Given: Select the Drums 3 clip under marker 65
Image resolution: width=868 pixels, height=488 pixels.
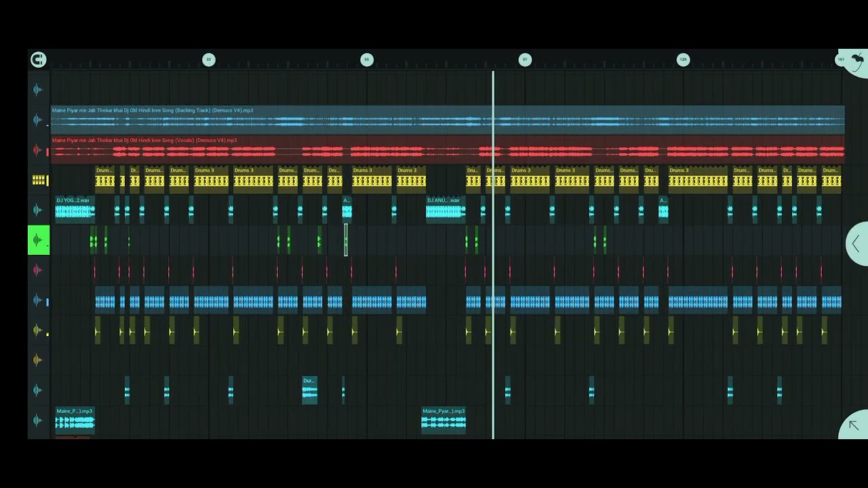Looking at the screenshot, I should pos(372,179).
